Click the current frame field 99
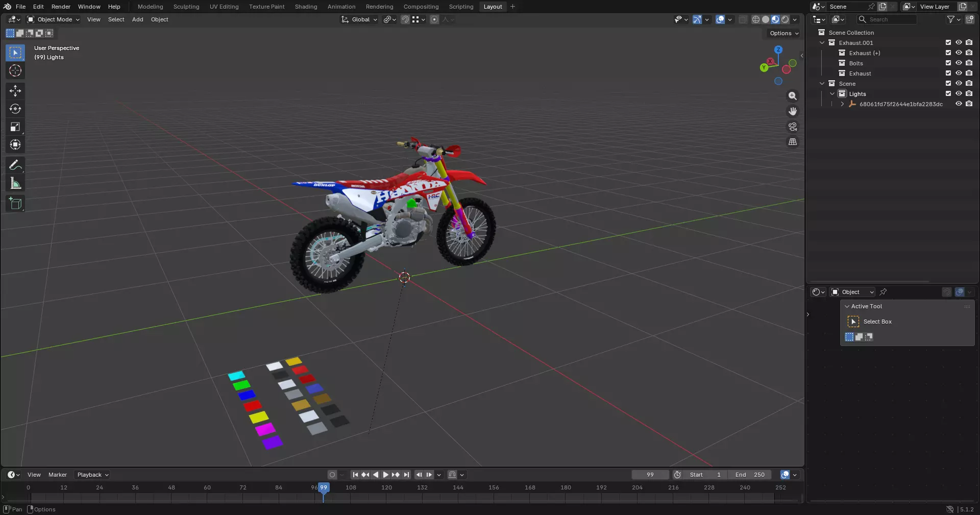Image resolution: width=980 pixels, height=515 pixels. pyautogui.click(x=650, y=475)
